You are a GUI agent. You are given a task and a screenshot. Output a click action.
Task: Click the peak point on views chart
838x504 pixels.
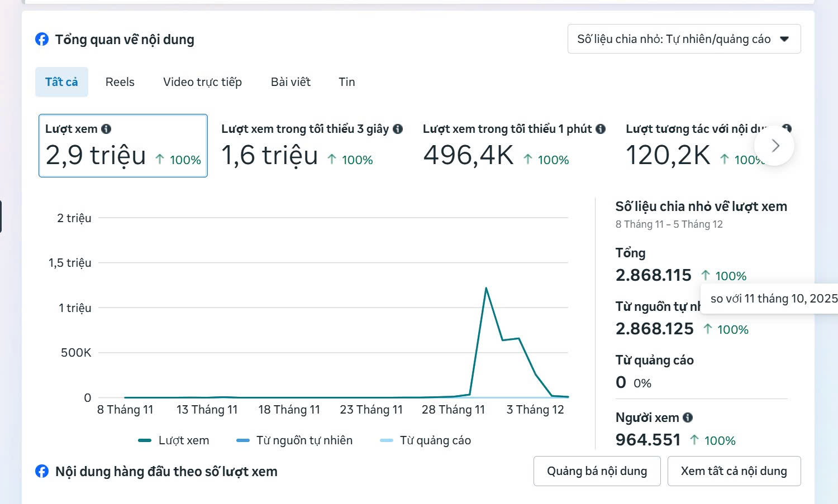click(x=486, y=288)
